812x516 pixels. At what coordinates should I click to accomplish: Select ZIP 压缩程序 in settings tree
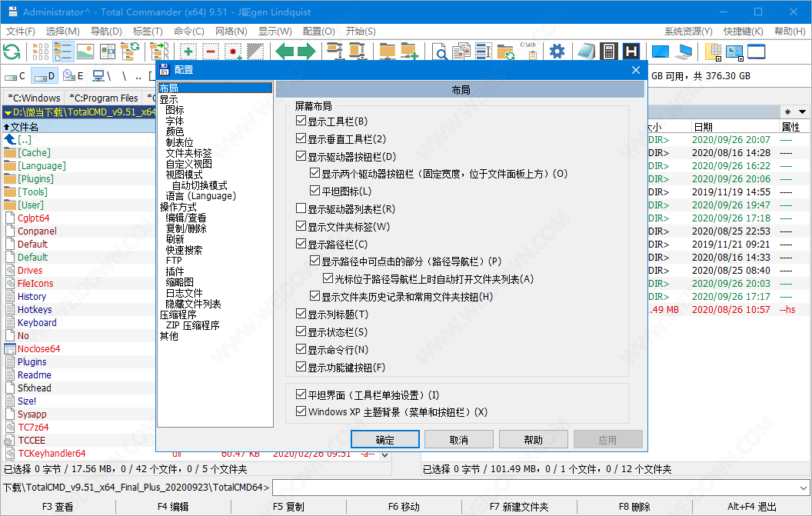tap(193, 325)
